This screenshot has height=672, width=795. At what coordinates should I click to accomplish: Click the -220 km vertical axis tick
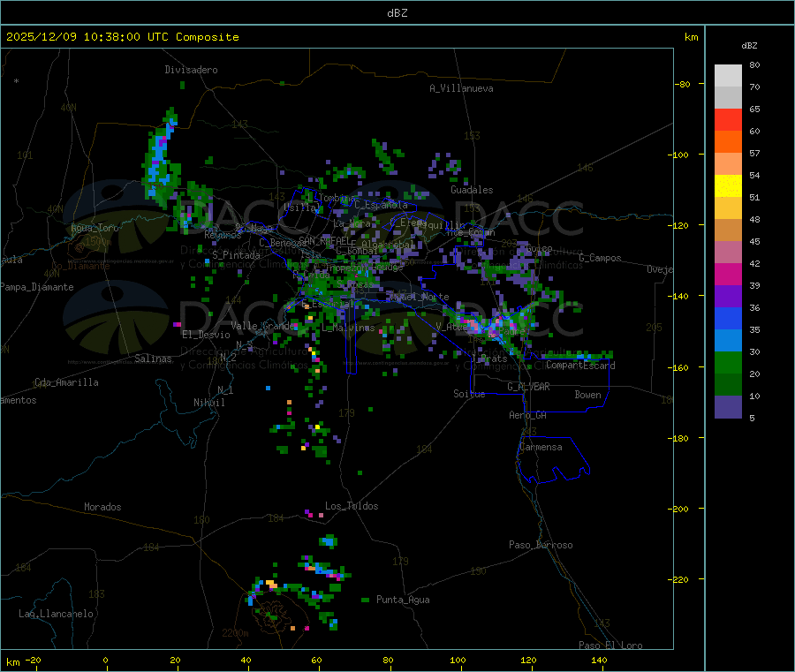click(680, 580)
